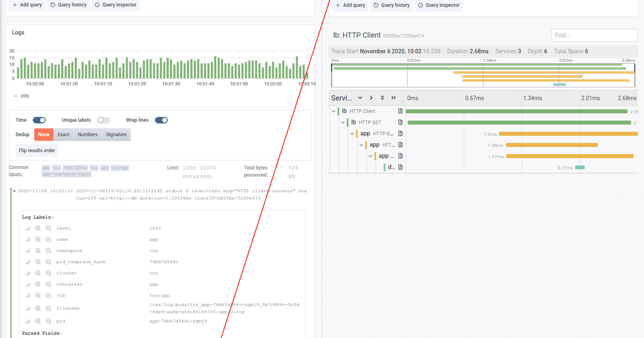Show stats for the level label
The image size is (644, 338).
(x=27, y=228)
